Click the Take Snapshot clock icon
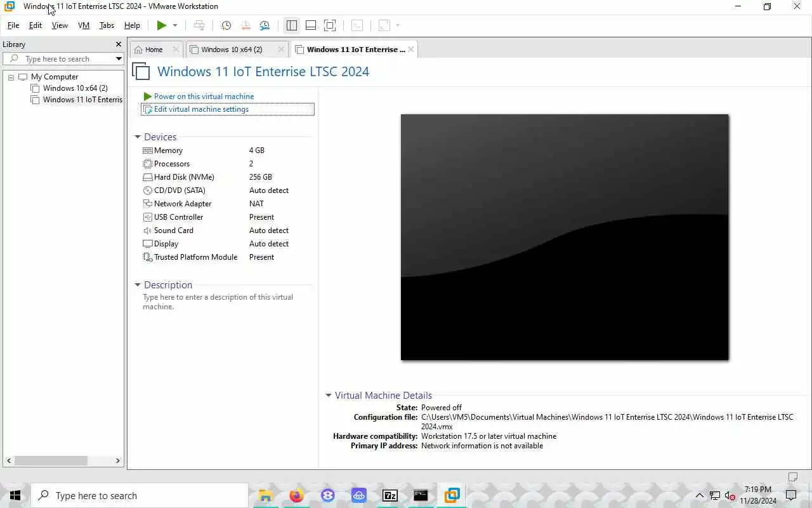This screenshot has height=508, width=812. pyautogui.click(x=226, y=25)
